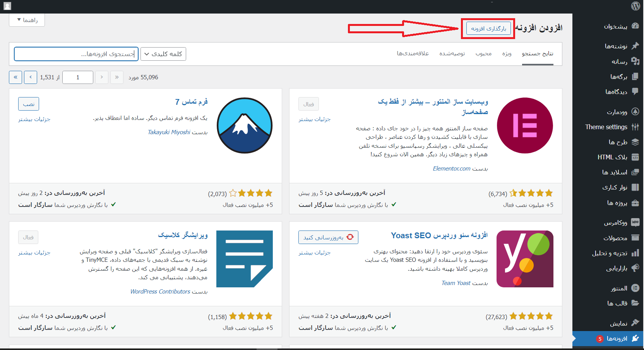Click the WordPress logo in admin bar

click(x=635, y=6)
